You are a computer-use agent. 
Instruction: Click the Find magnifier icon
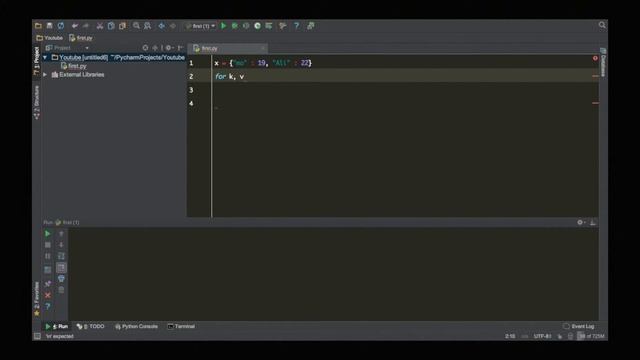tap(136, 26)
